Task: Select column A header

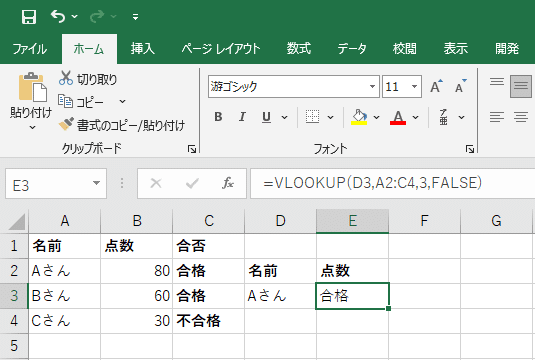Action: click(65, 221)
